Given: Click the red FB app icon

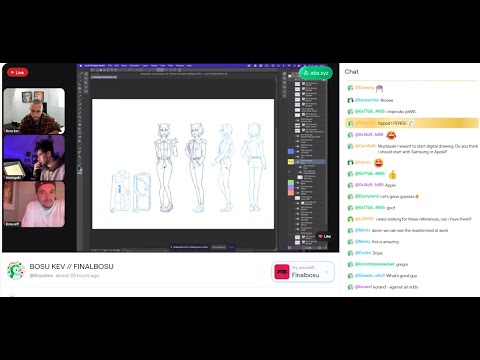Looking at the screenshot, I should 281,272.
